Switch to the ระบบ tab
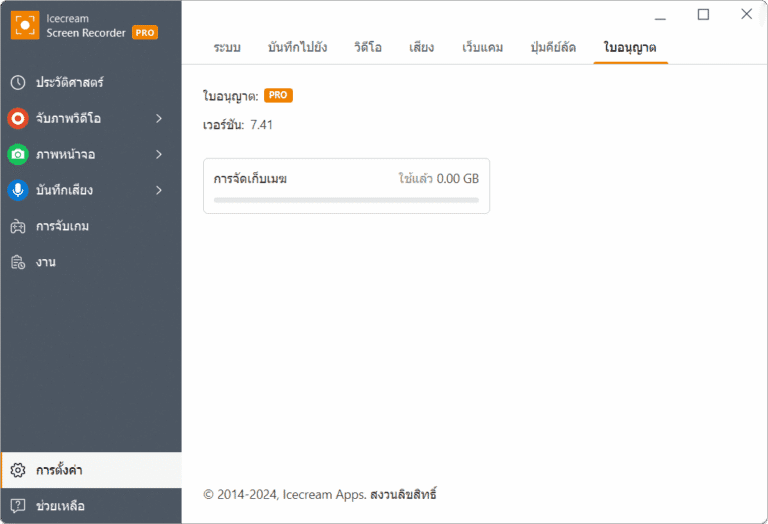The height and width of the screenshot is (524, 768). pyautogui.click(x=227, y=48)
